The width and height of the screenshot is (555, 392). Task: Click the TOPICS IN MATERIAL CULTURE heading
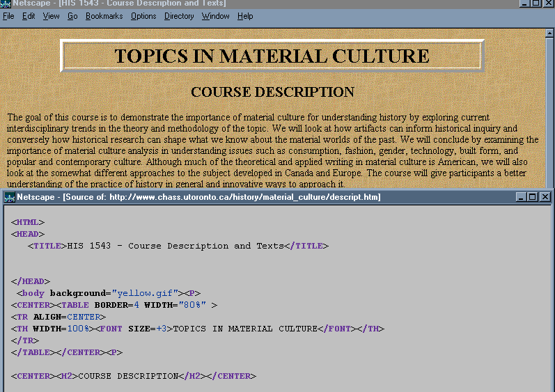click(x=272, y=56)
